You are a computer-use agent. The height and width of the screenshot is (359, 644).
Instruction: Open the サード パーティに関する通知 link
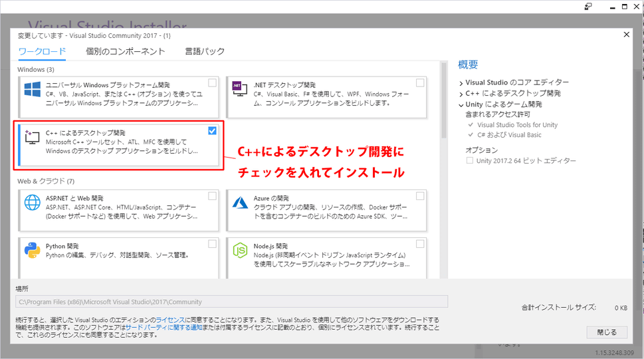point(164,327)
